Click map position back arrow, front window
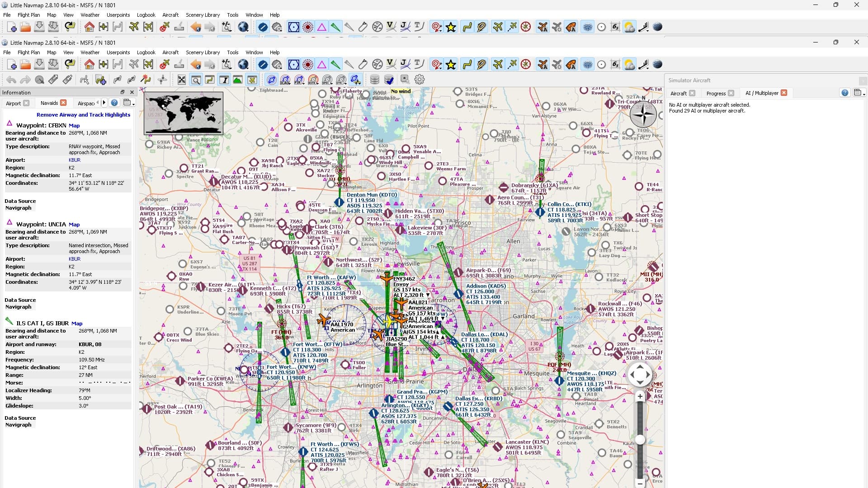Screen dimensions: 868x488 click(196, 65)
